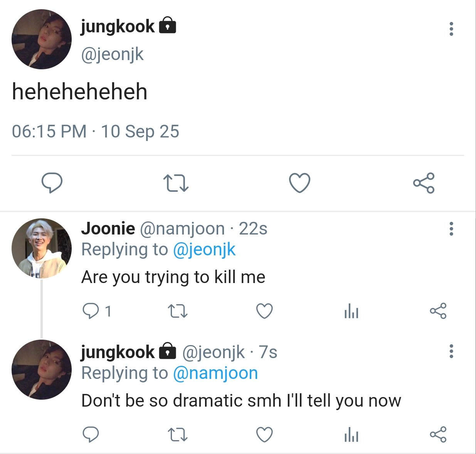This screenshot has height=454, width=476.
Task: Like jungkook's 'Don't be so dramatic' reply
Action: (x=264, y=435)
